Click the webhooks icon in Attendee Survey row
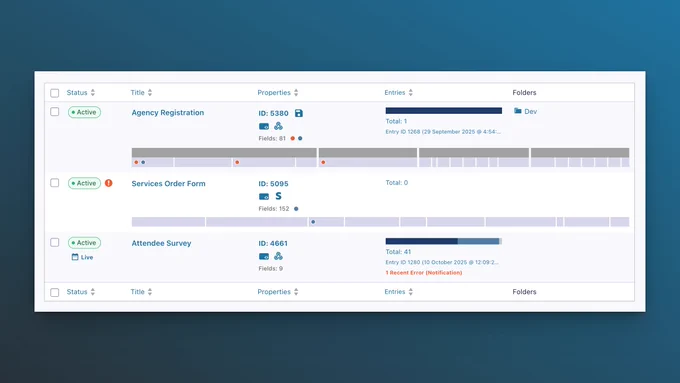 [x=278, y=256]
